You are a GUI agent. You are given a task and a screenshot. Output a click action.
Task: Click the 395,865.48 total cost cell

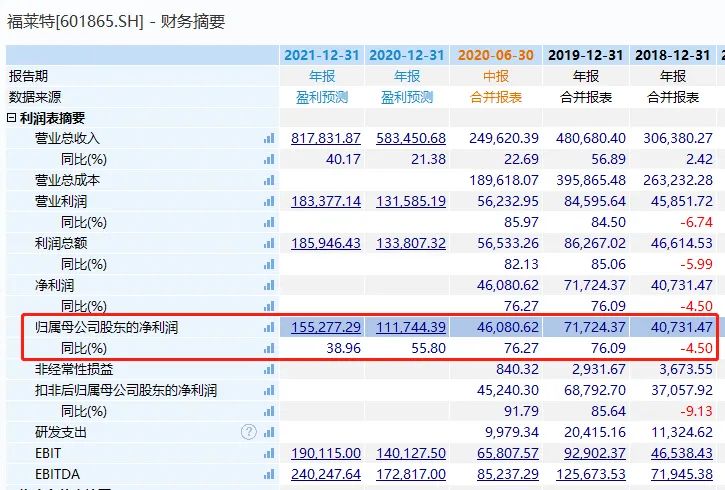591,180
